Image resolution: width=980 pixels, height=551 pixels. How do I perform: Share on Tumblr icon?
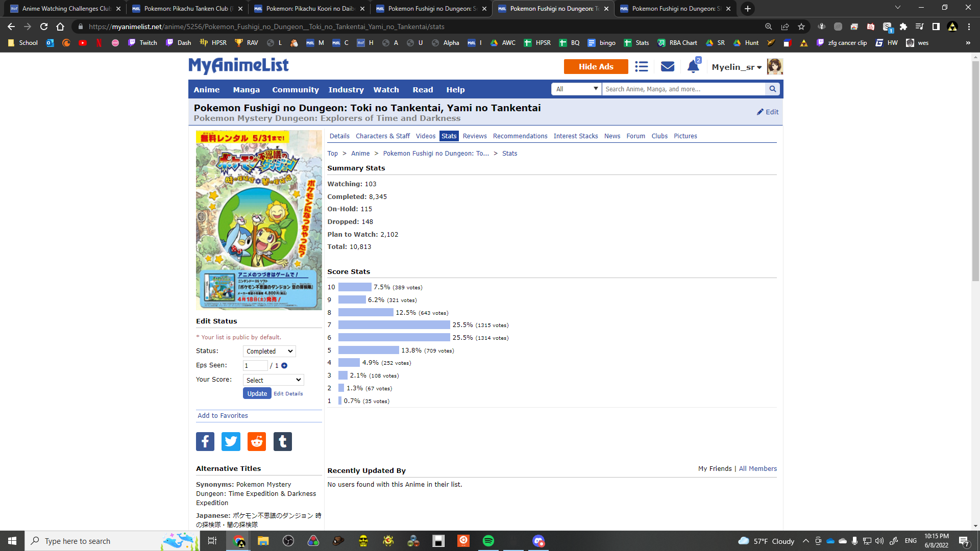pyautogui.click(x=282, y=441)
